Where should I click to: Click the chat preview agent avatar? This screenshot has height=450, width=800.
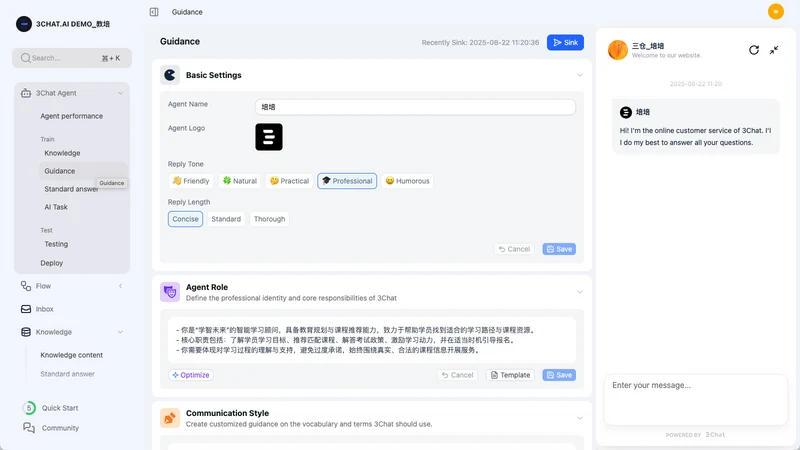click(617, 50)
